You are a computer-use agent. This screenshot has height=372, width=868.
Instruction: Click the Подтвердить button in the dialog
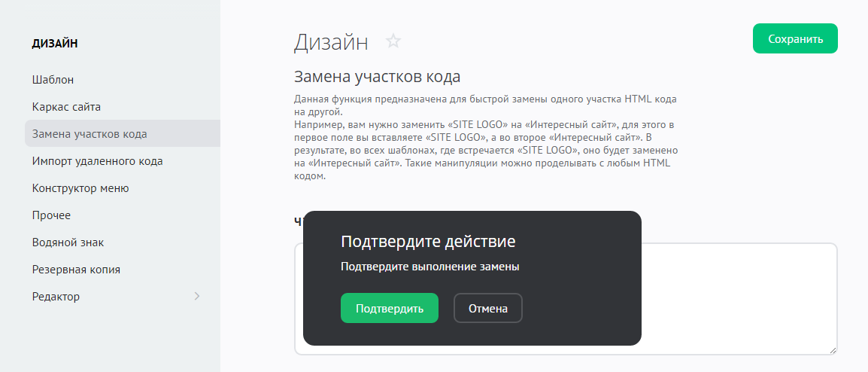point(389,308)
